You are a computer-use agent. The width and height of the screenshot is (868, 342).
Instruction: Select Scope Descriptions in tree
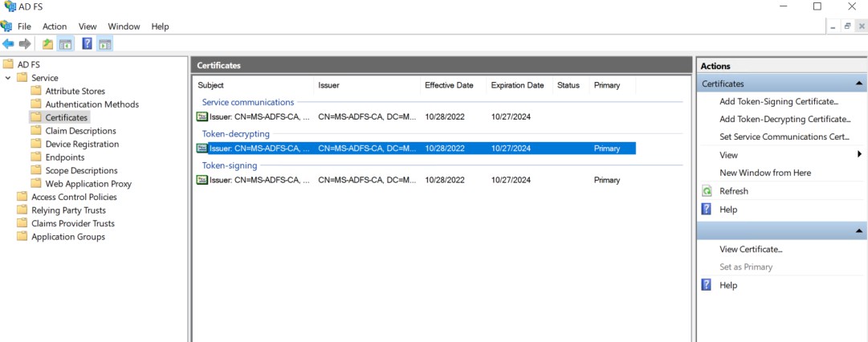[81, 170]
